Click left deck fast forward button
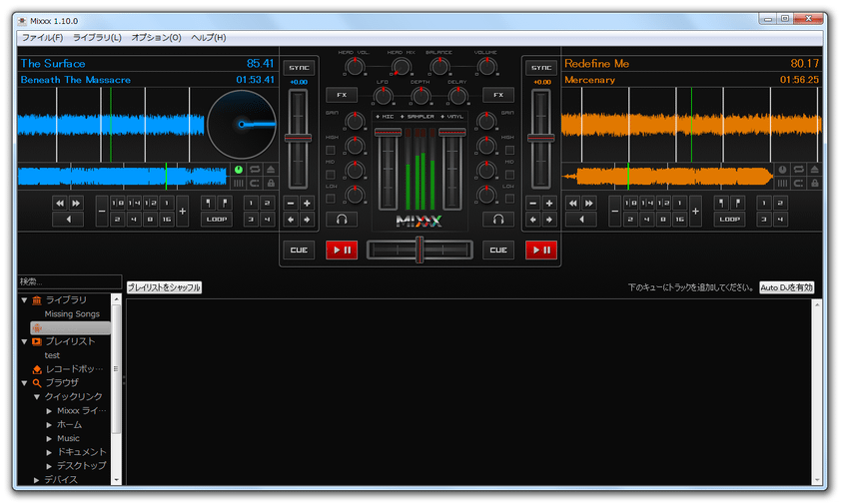Viewport: 843px width, 504px height. click(x=76, y=204)
